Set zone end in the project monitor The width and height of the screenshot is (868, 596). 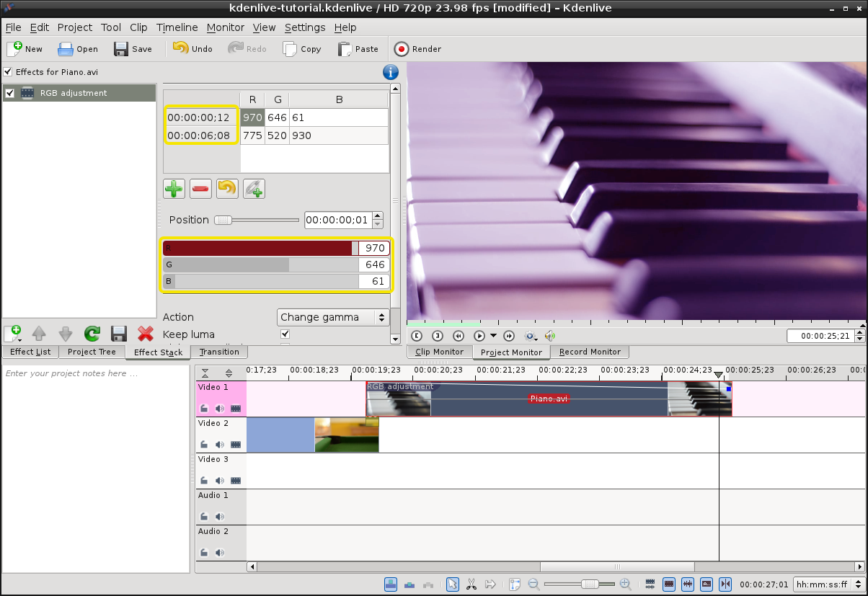[437, 336]
